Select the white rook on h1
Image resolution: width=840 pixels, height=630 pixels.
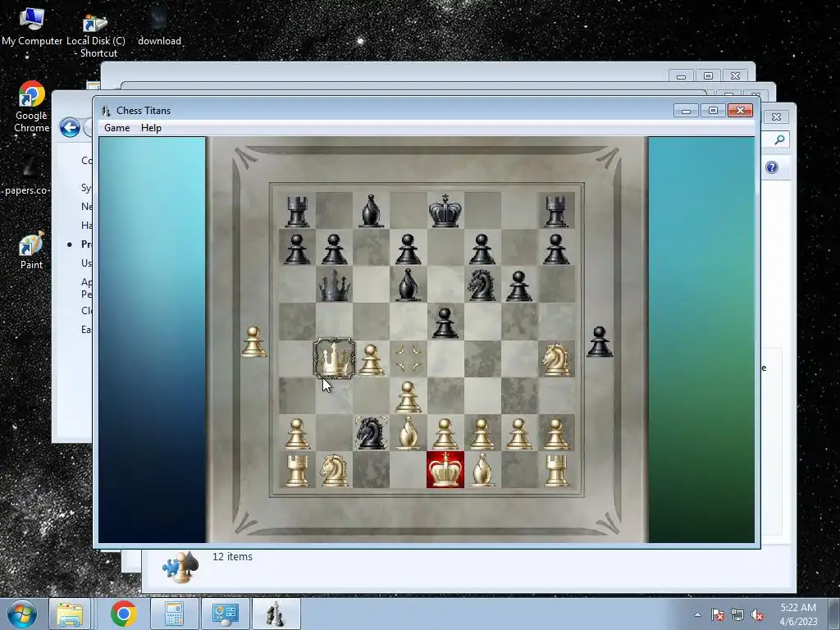pyautogui.click(x=556, y=470)
